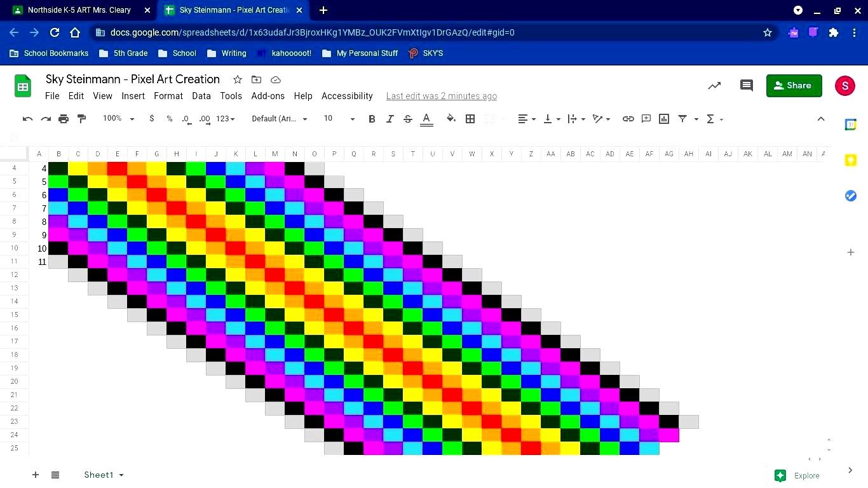Click the green Share button
Viewport: 868px width, 488px height.
pyautogui.click(x=794, y=86)
